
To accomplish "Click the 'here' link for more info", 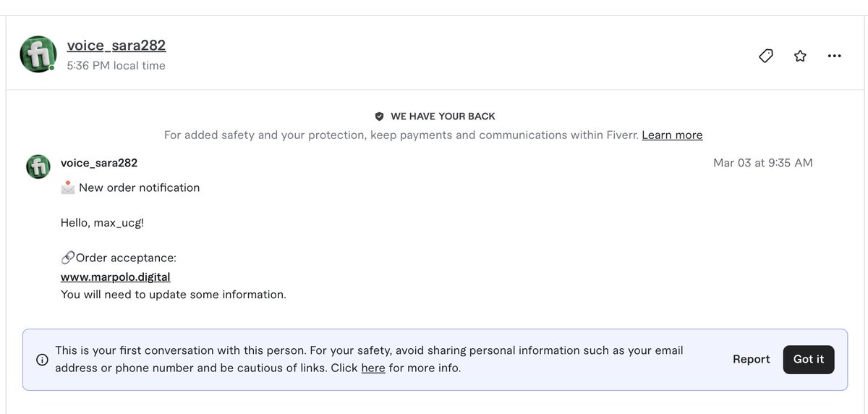I will click(373, 368).
